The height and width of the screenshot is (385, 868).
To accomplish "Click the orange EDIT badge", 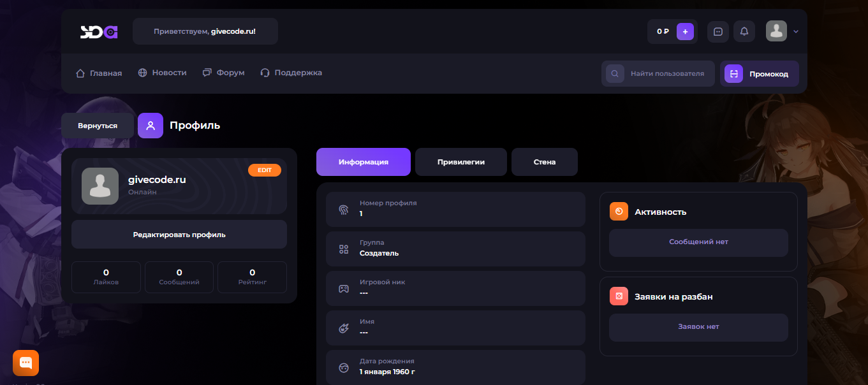I will pyautogui.click(x=264, y=170).
